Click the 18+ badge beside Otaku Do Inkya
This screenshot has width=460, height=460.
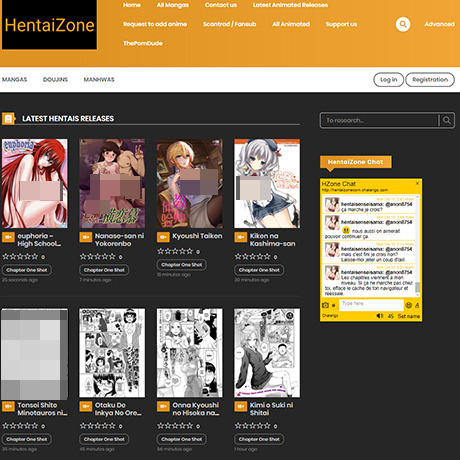click(86, 406)
